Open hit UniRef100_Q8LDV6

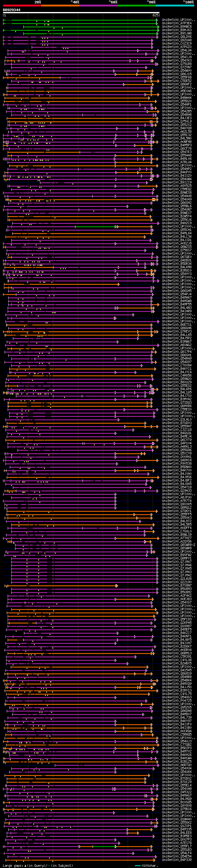pyautogui.click(x=177, y=37)
